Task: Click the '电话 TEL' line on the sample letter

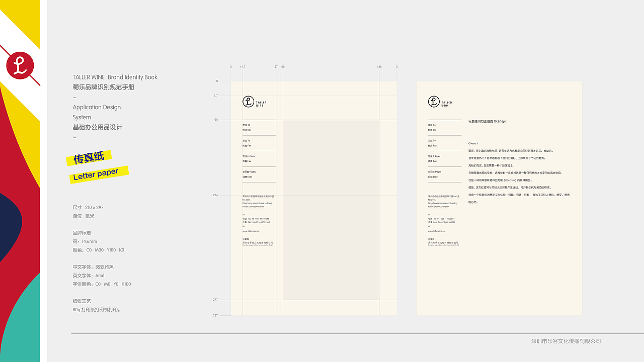Action: pyautogui.click(x=442, y=219)
